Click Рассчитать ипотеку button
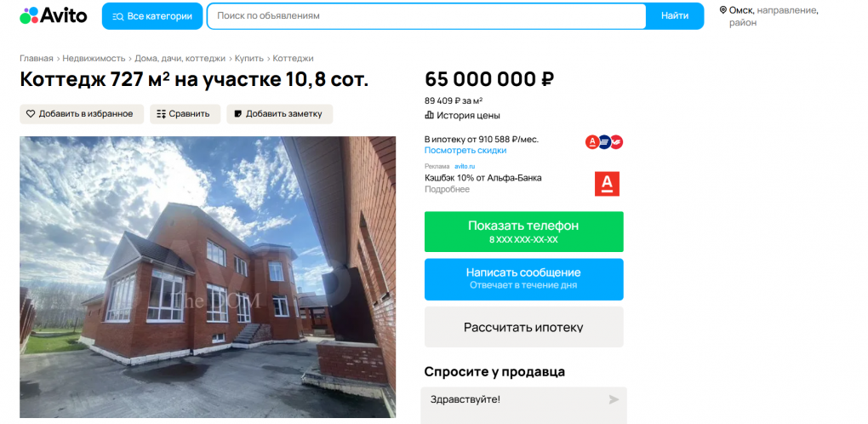Screen dimensions: 868x424 click(523, 327)
